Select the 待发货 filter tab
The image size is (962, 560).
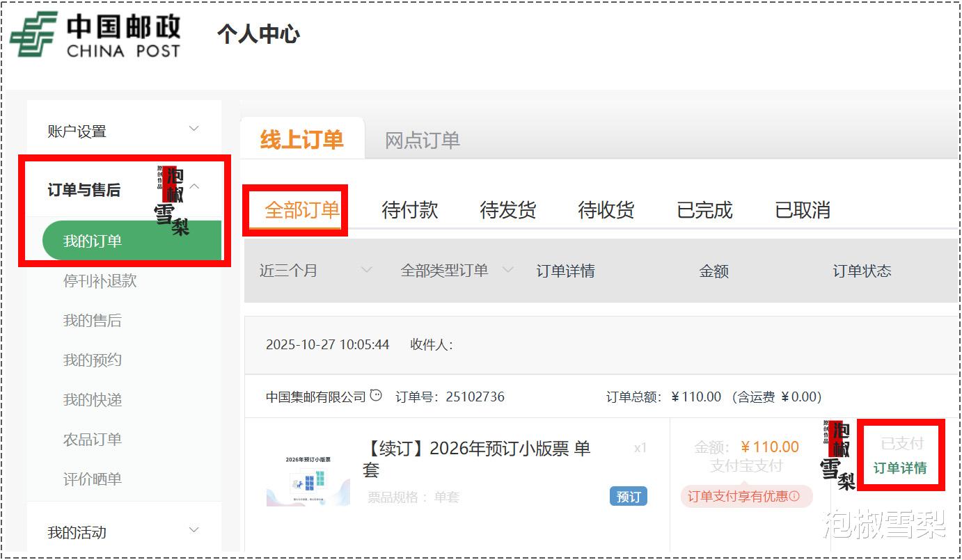[x=508, y=210]
